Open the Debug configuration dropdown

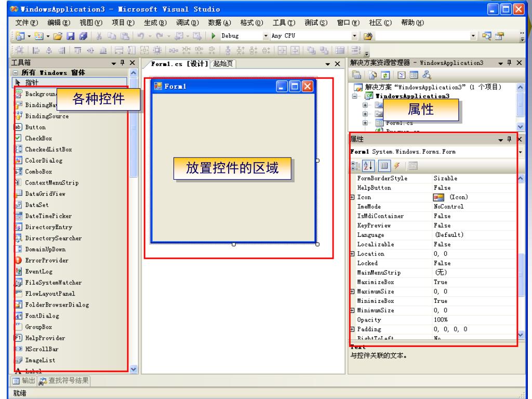click(x=265, y=36)
